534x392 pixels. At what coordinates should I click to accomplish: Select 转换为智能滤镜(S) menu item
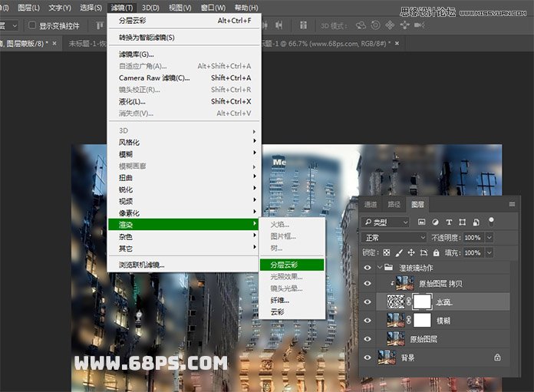[184, 38]
